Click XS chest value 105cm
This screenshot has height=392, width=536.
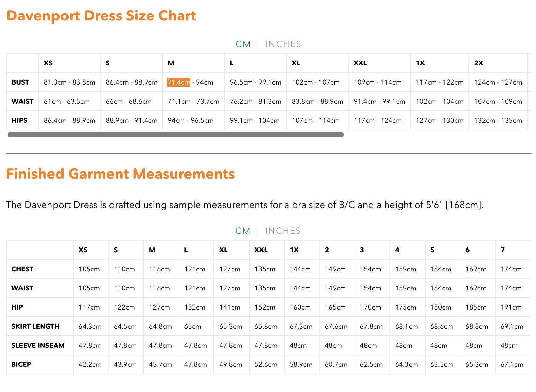tap(89, 269)
